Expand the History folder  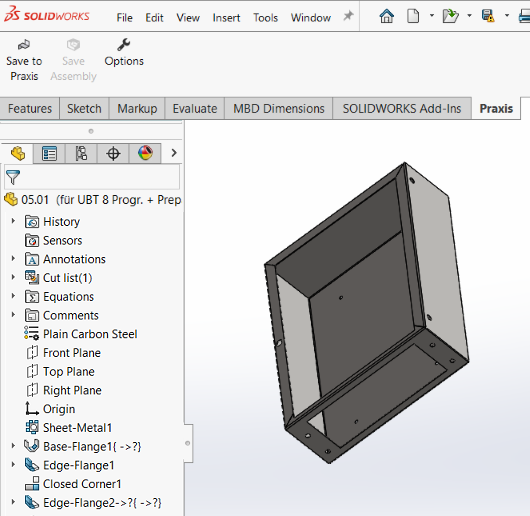click(x=13, y=221)
